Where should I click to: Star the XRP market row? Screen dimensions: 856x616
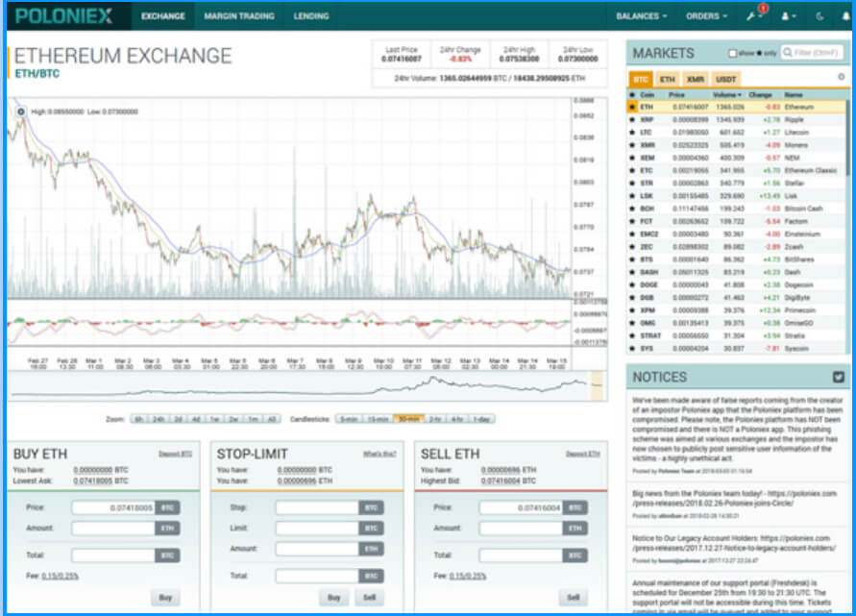(632, 119)
